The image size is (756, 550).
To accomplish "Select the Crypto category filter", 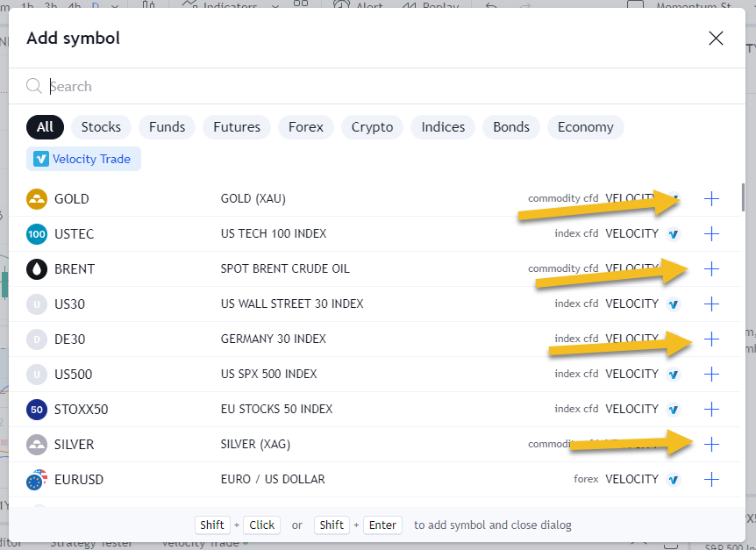I will pos(372,127).
